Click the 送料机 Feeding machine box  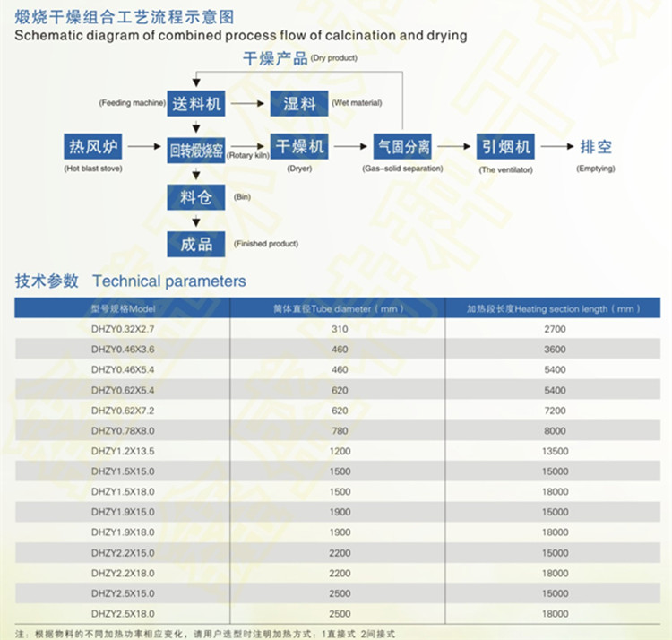(x=196, y=104)
